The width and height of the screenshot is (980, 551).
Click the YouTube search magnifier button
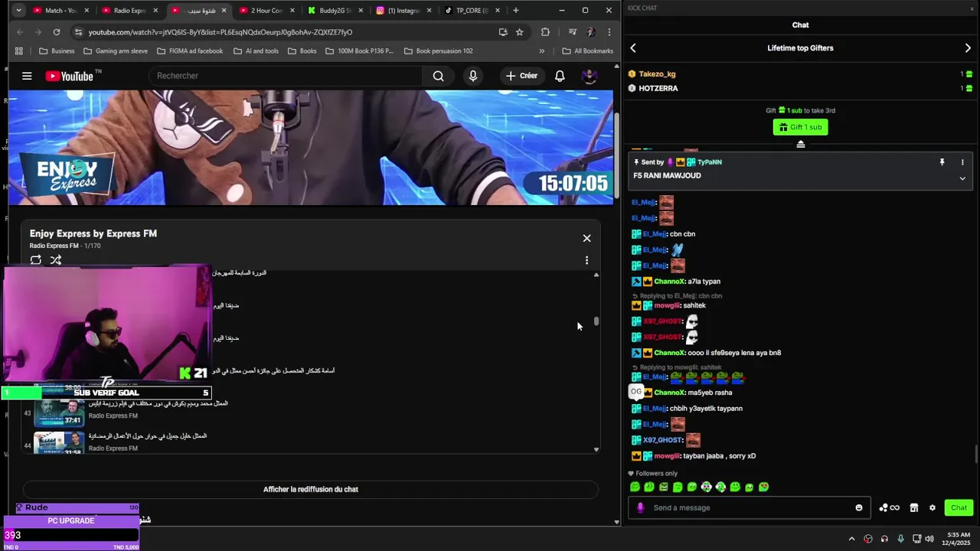438,76
